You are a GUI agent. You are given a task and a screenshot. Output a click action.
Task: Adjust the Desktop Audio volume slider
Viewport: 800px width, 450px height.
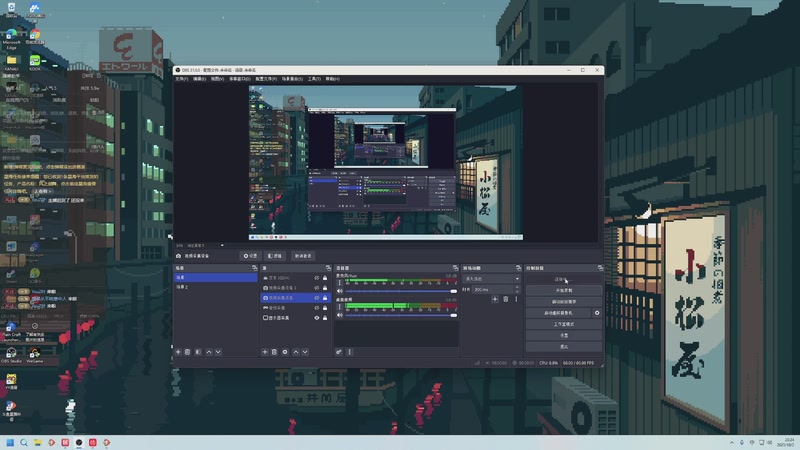401,315
